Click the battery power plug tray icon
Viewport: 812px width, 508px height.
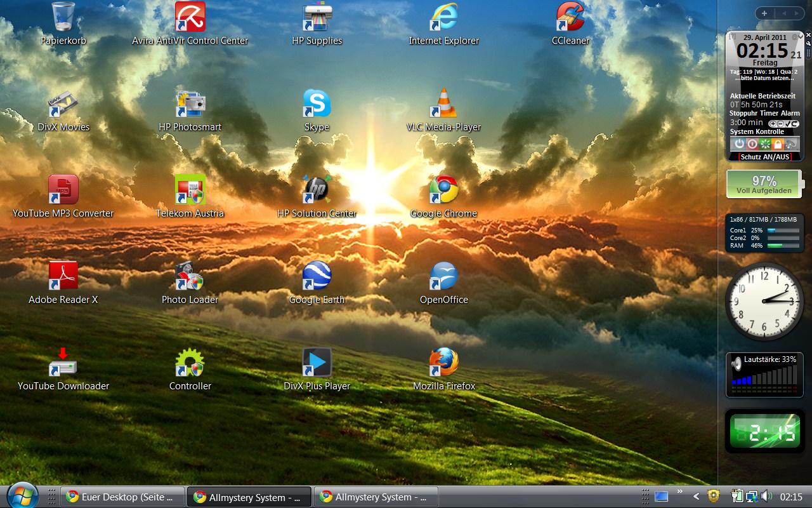coord(737,496)
